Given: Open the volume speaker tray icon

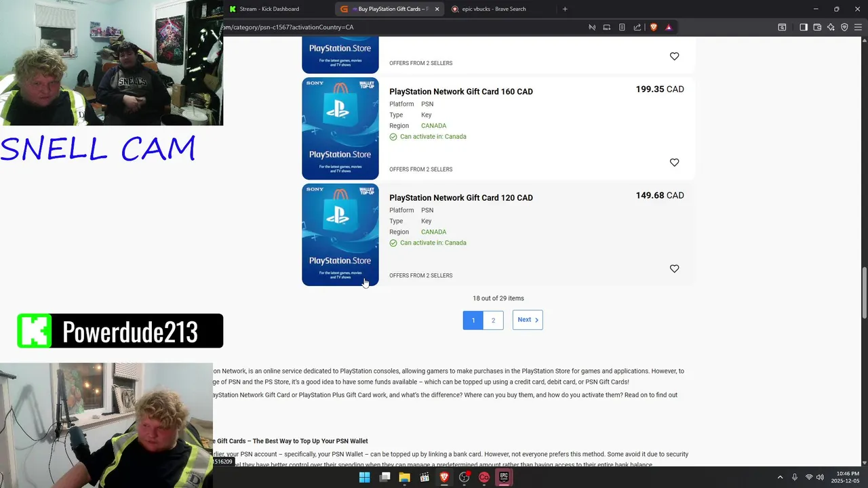Looking at the screenshot, I should pyautogui.click(x=821, y=477).
